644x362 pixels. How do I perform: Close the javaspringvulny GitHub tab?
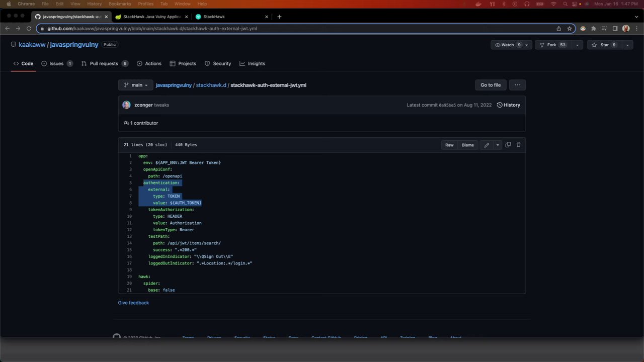pos(106,17)
